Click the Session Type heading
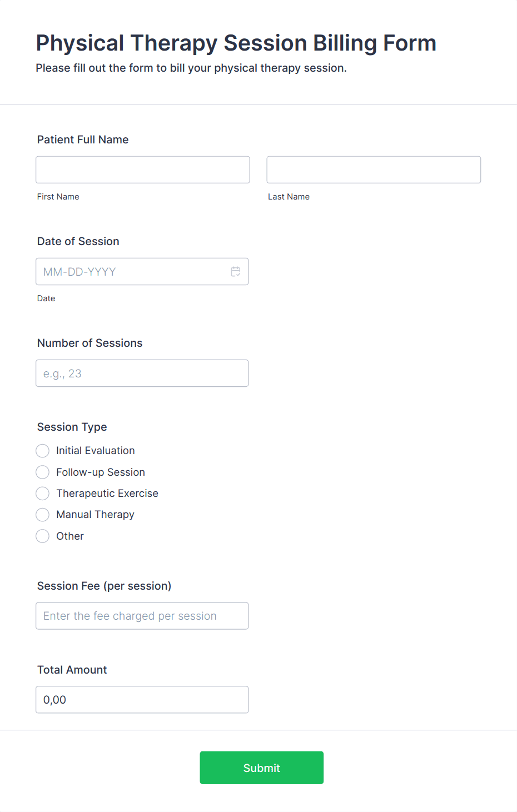Viewport: 517px width, 812px height. tap(72, 427)
